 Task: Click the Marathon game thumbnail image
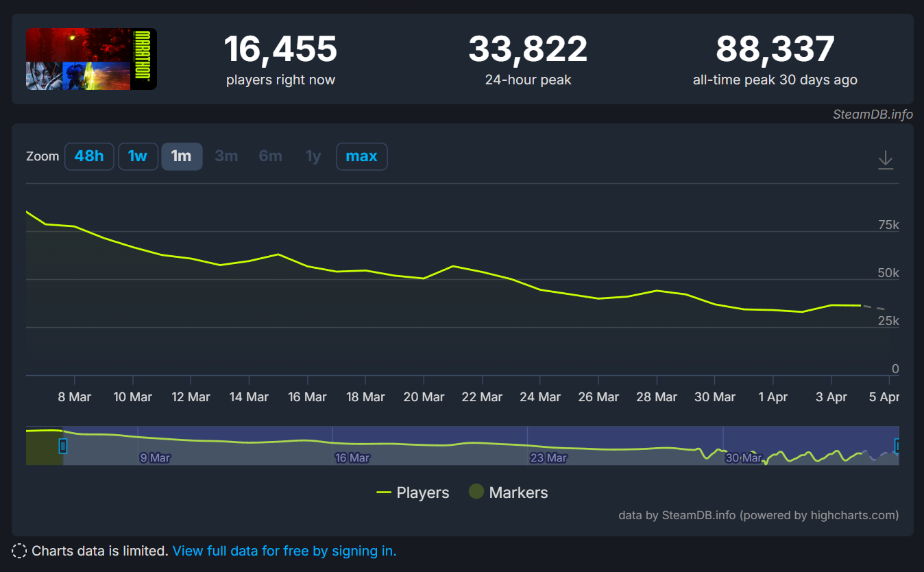tap(91, 59)
